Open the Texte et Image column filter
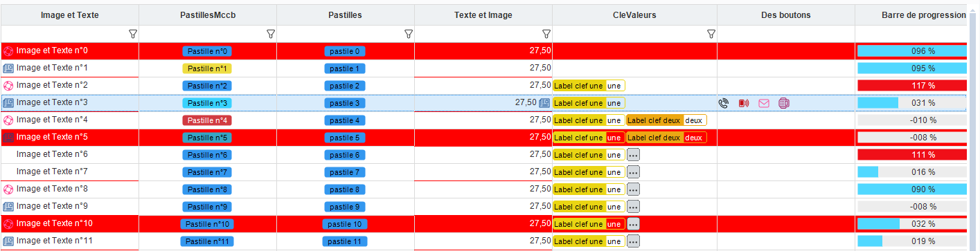This screenshot has height=251, width=980. pyautogui.click(x=546, y=34)
